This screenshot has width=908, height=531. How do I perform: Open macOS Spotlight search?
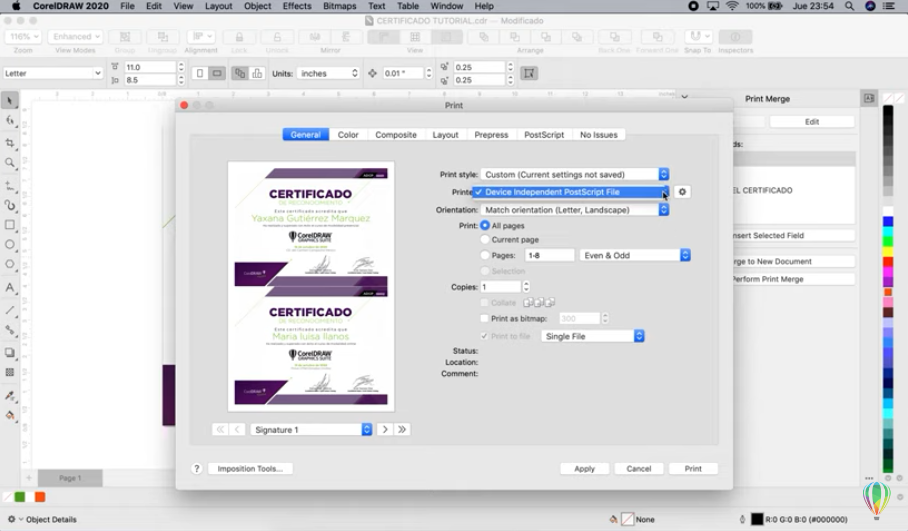tap(849, 6)
